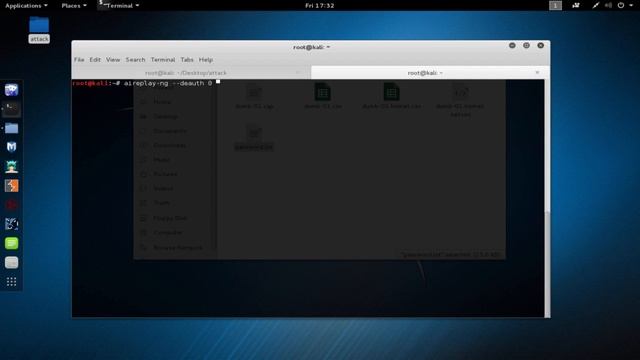
Task: Open the Applications menu in top bar
Action: coord(26,6)
